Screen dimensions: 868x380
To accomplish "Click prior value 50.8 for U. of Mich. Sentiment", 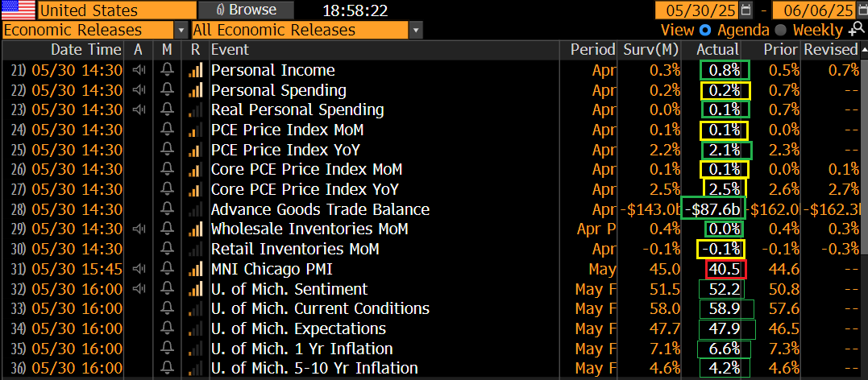I will coord(783,289).
